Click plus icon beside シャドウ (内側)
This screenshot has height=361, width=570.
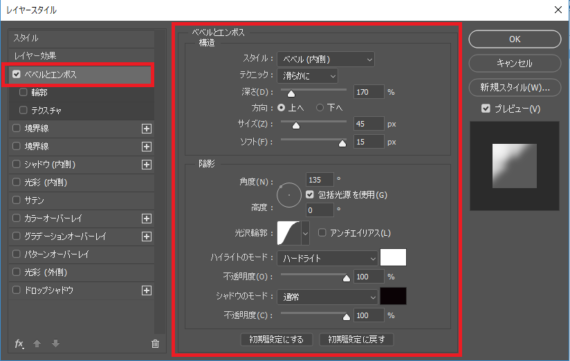[x=146, y=165]
